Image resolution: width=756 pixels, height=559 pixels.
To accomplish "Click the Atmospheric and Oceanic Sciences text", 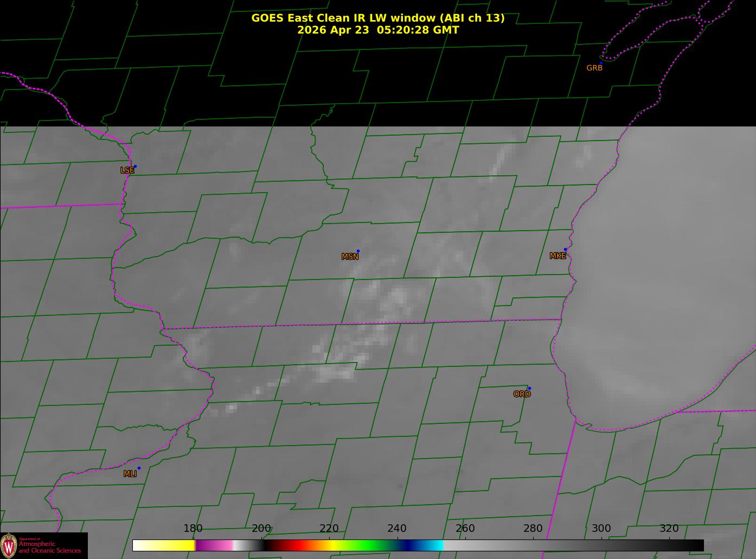I will tap(50, 547).
